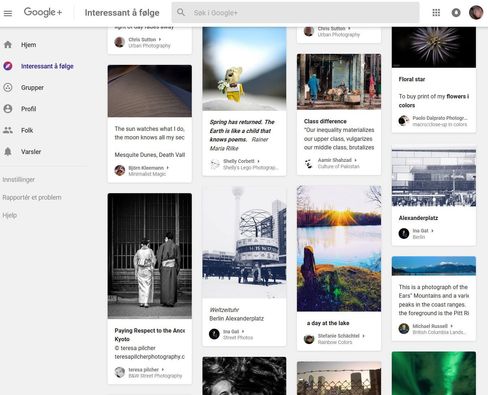Open the Weltzeituhr world clock photo
This screenshot has height=395, width=488.
[244, 242]
